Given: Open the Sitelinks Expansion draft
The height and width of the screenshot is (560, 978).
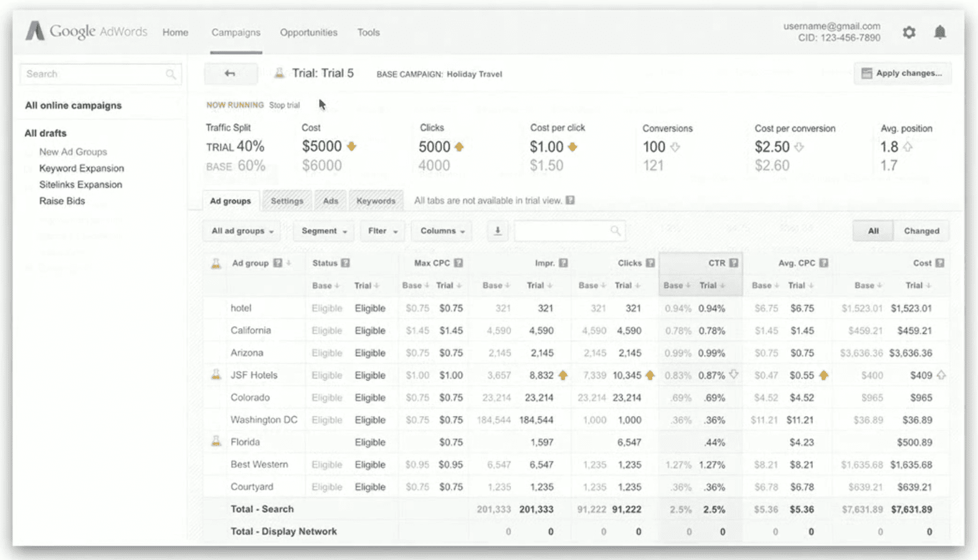Looking at the screenshot, I should 81,184.
